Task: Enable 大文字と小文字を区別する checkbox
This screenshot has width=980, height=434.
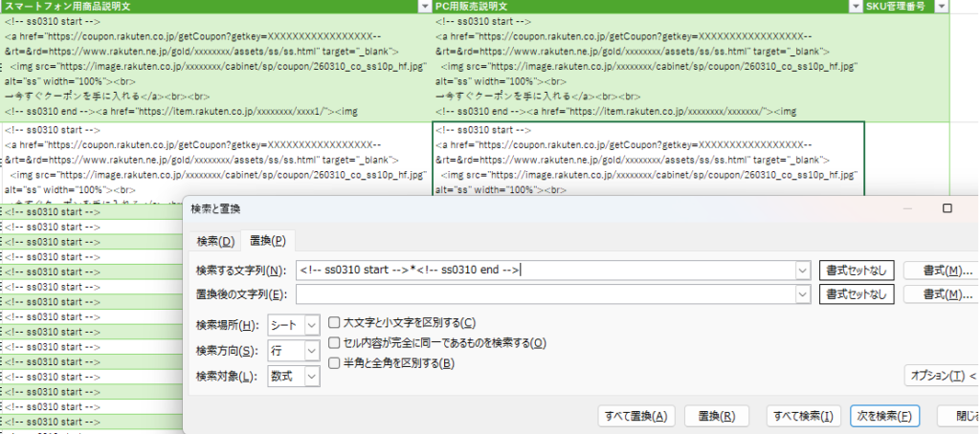Action: (x=334, y=323)
